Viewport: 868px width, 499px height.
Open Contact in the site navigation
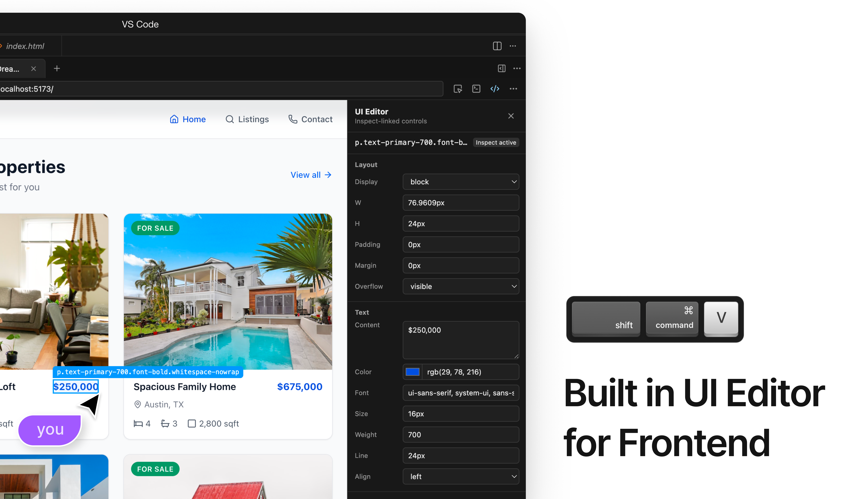(x=310, y=119)
